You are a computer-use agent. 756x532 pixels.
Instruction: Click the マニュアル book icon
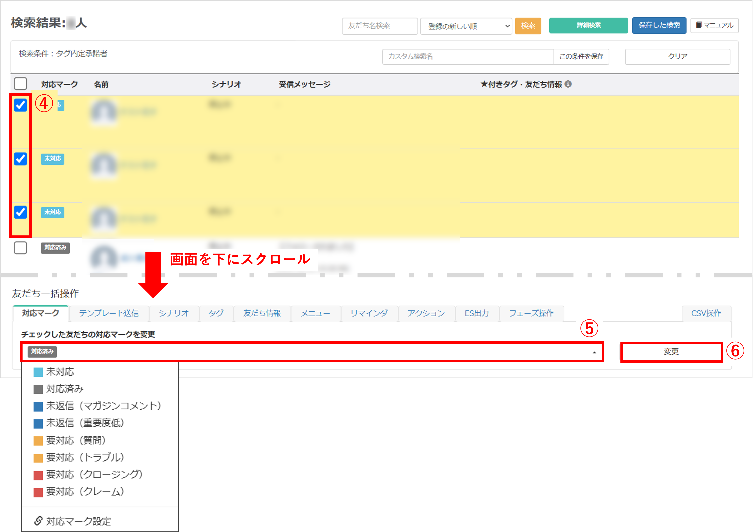click(x=698, y=25)
